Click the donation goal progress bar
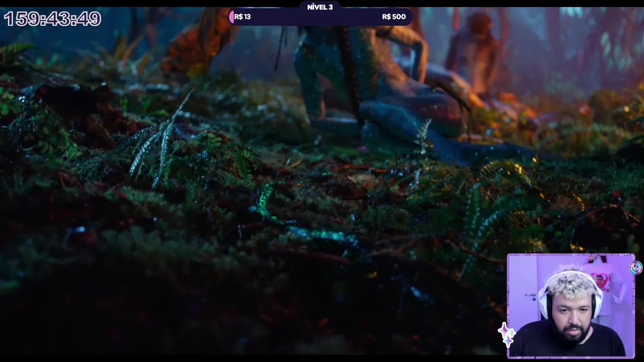This screenshot has height=362, width=644. [320, 17]
